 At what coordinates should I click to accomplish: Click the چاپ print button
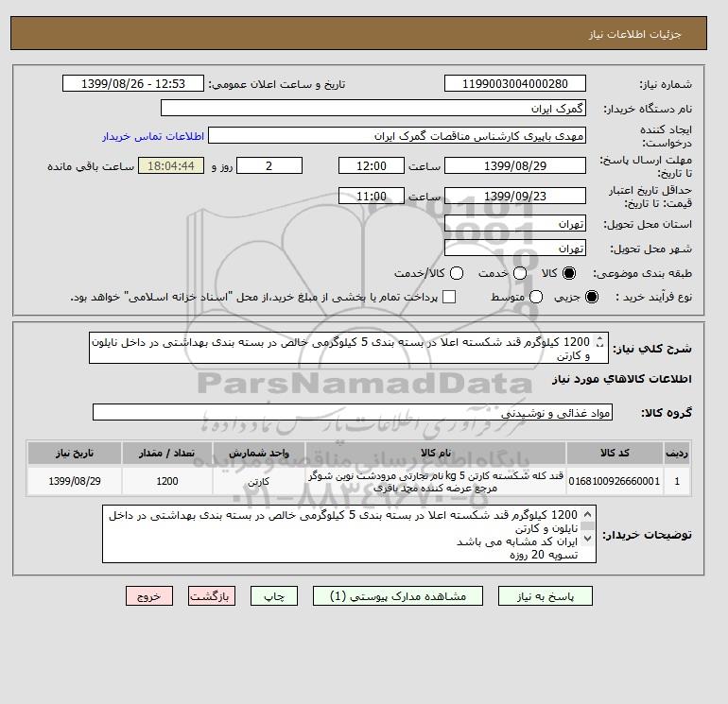click(x=274, y=596)
